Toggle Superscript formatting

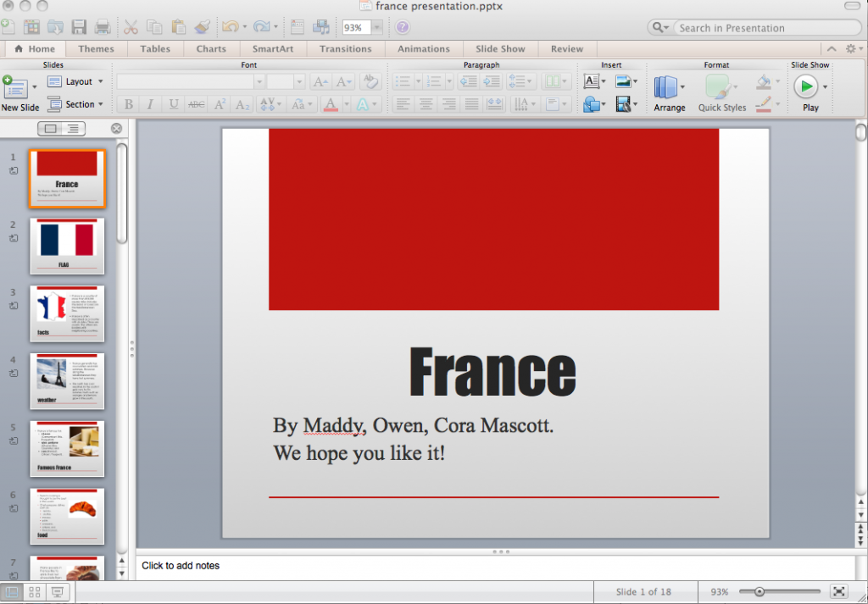[220, 104]
